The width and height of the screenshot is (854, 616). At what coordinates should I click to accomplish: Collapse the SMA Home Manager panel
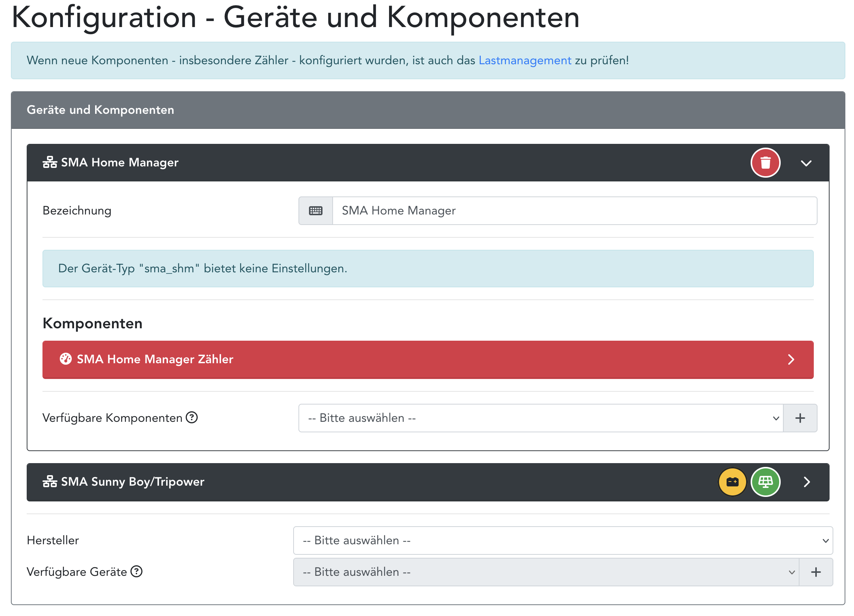tap(806, 163)
